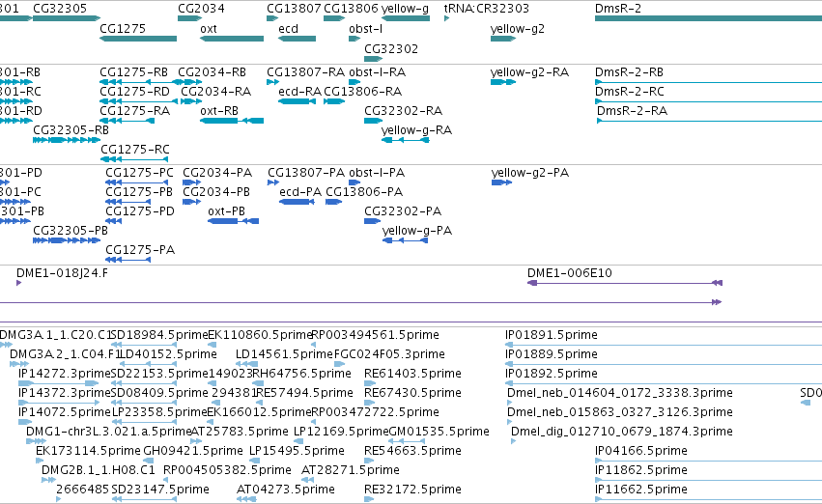
Task: Click the DmsR-2-RC transcript label
Action: 630,91
